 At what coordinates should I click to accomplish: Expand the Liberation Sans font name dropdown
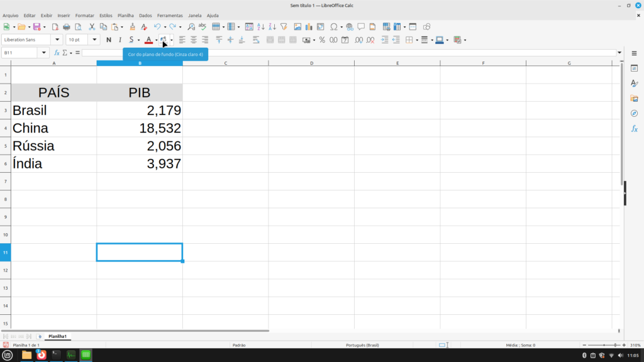[59, 40]
